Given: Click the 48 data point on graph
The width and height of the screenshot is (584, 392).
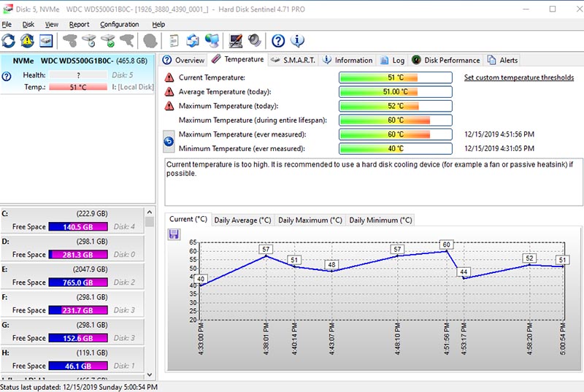Looking at the screenshot, I should pos(331,271).
